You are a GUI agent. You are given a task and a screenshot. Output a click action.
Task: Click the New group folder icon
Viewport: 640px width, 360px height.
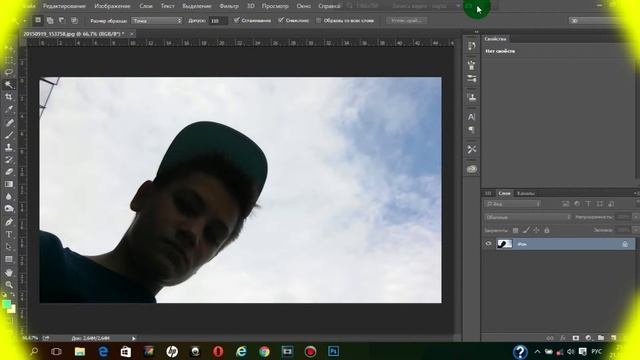[x=601, y=338]
